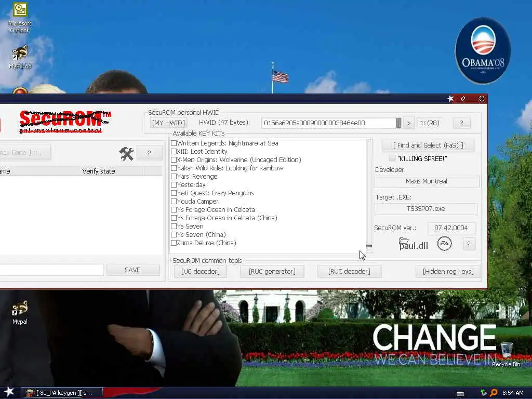532x399 pixels.
Task: Click the star Start button on taskbar
Action: point(9,392)
